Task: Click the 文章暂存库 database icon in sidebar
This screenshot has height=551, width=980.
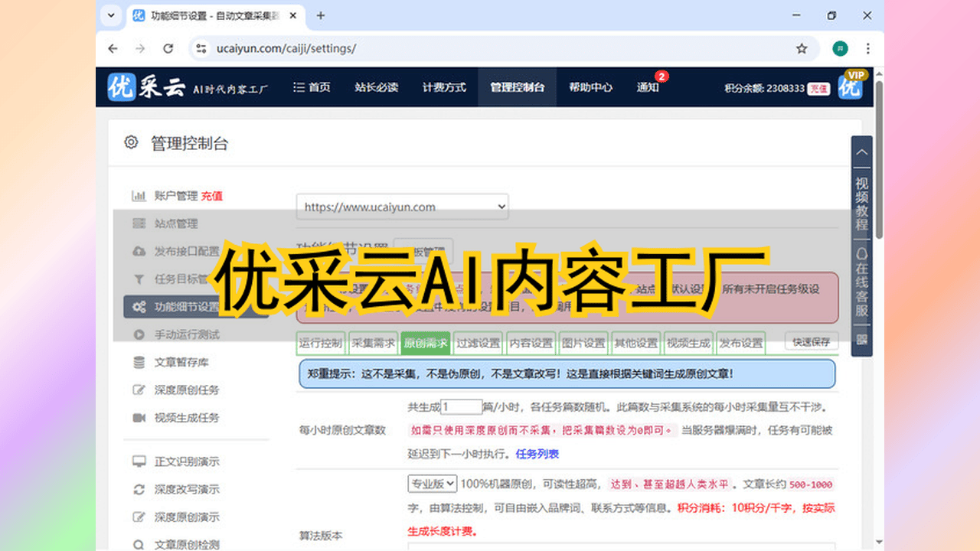Action: click(139, 362)
